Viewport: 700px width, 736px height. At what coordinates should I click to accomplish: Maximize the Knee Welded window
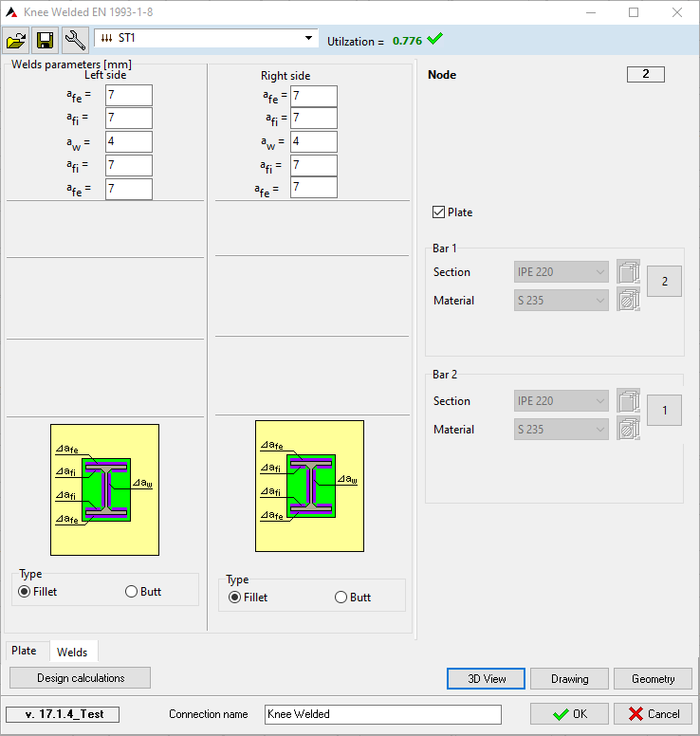[x=634, y=12]
